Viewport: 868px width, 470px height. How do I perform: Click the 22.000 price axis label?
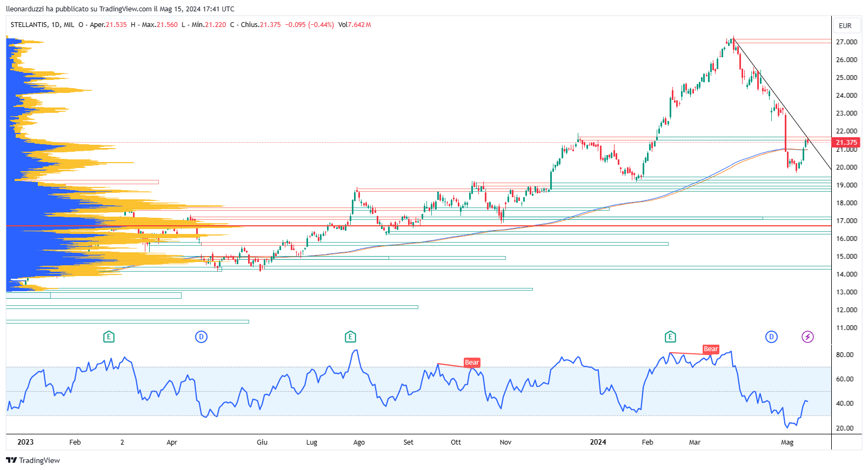[846, 131]
